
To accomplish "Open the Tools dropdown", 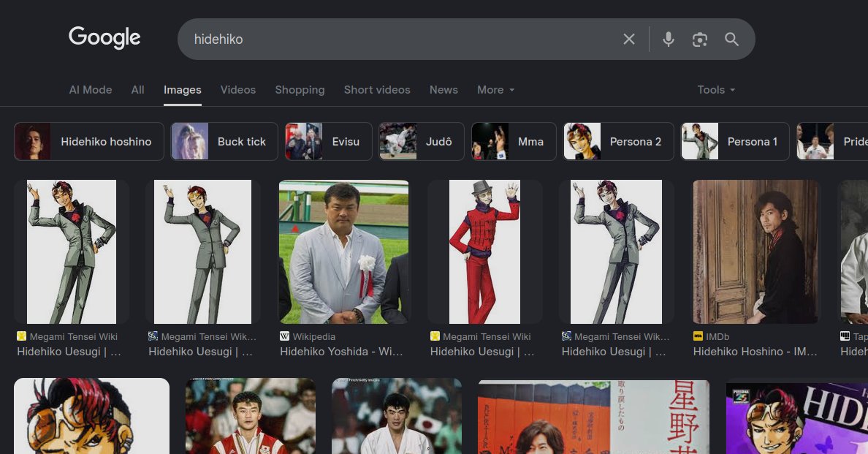I will click(716, 90).
